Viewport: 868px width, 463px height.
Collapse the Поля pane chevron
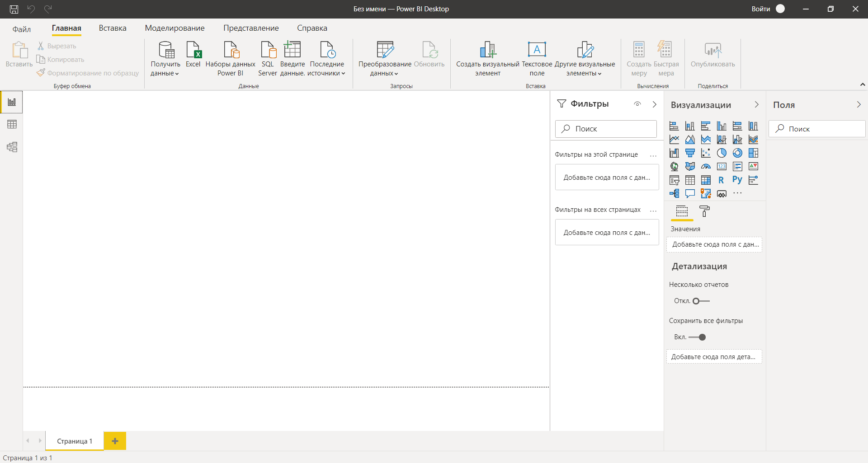coord(859,104)
